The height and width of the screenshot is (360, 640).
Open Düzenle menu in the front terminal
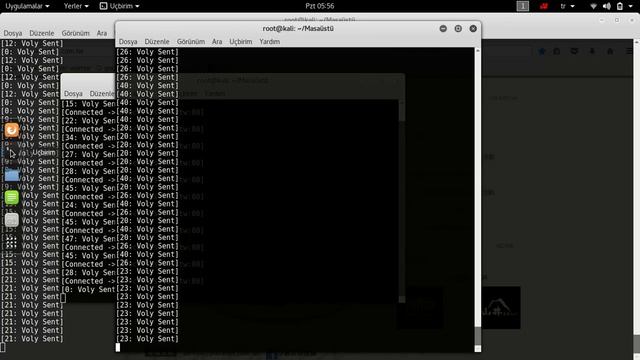(x=157, y=42)
